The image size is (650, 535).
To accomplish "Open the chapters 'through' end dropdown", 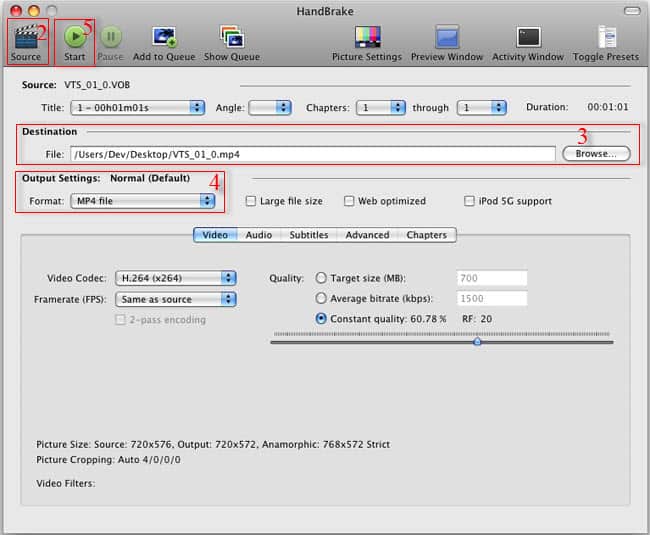I will coord(482,108).
